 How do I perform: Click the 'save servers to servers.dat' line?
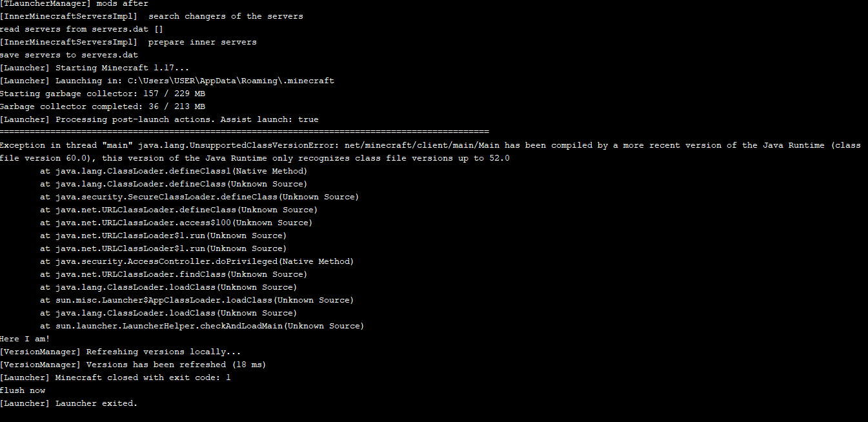coord(69,55)
